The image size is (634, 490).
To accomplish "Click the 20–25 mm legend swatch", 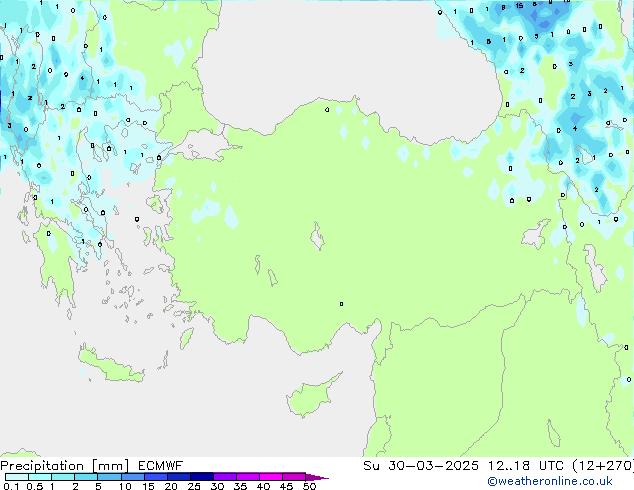I will [x=179, y=477].
